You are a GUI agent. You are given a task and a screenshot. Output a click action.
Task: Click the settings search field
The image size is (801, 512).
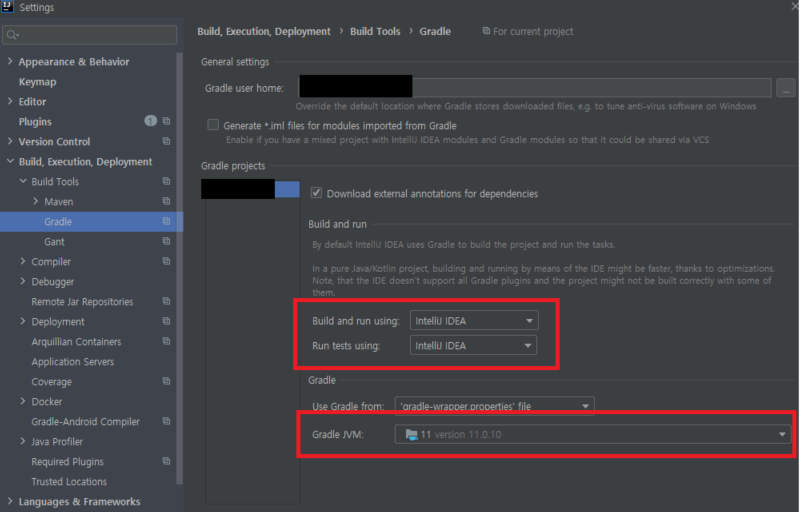tap(90, 35)
